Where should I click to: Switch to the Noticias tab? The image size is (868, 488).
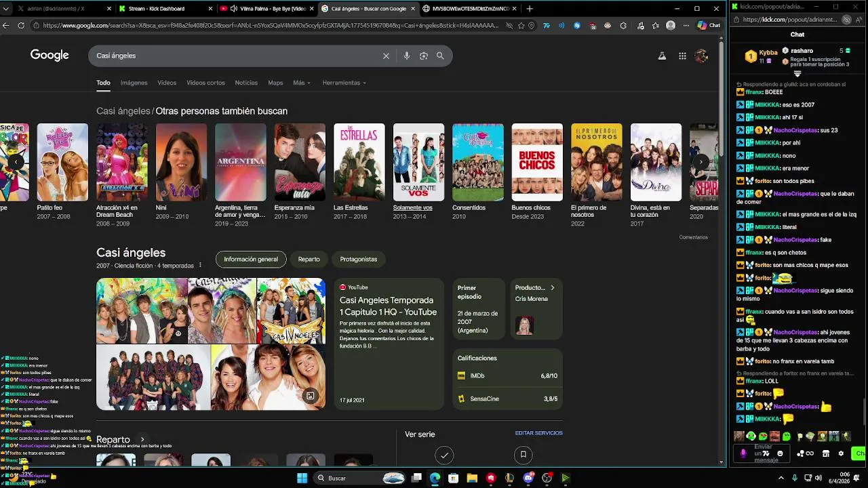point(246,83)
